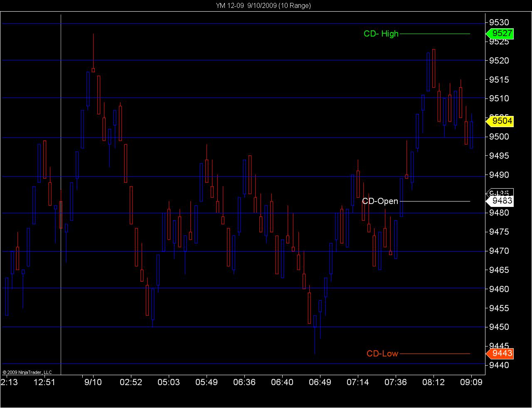
Task: Click the 9530 price axis label
Action: pyautogui.click(x=499, y=22)
